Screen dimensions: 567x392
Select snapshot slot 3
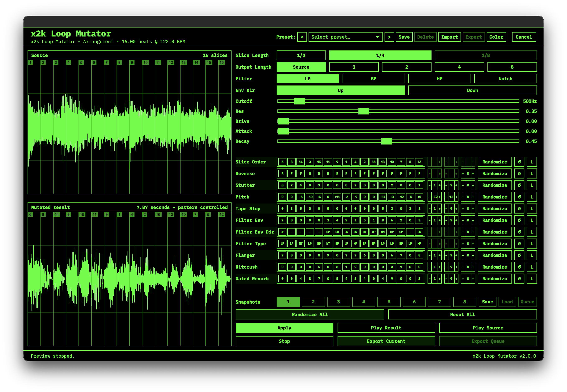(x=338, y=302)
